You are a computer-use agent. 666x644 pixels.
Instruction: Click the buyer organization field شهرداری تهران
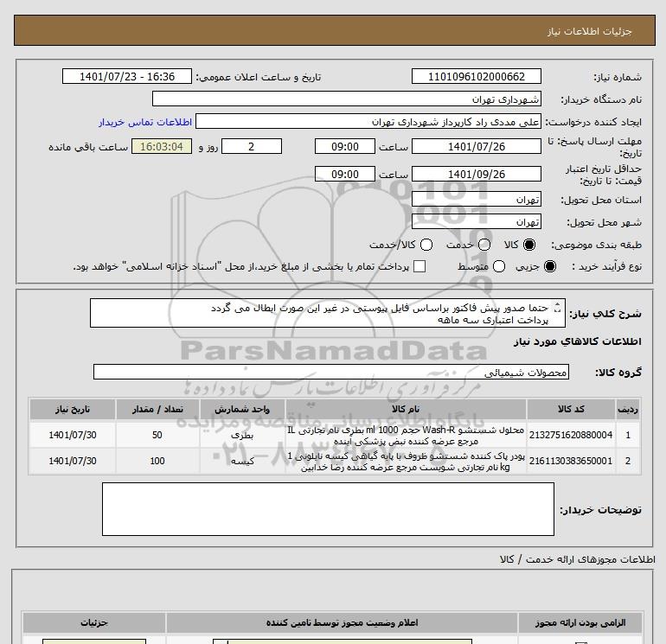(x=347, y=99)
